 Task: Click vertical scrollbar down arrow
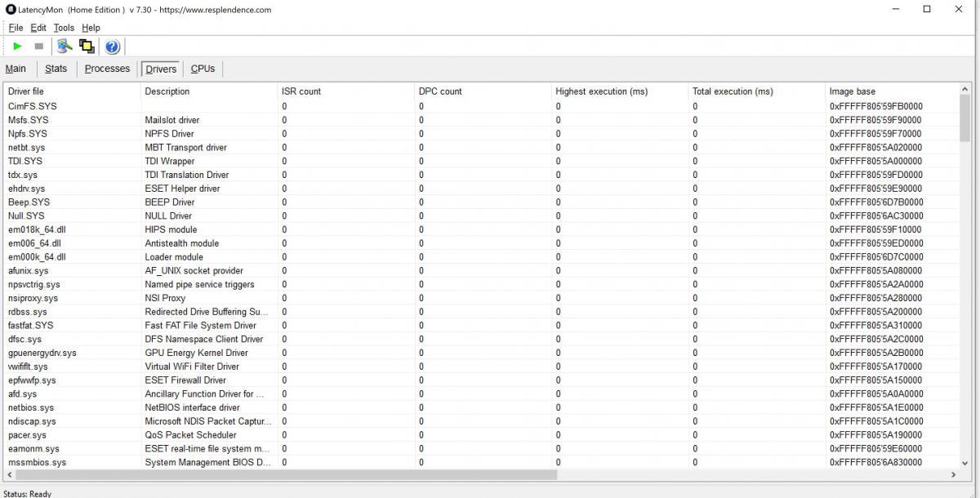(965, 462)
